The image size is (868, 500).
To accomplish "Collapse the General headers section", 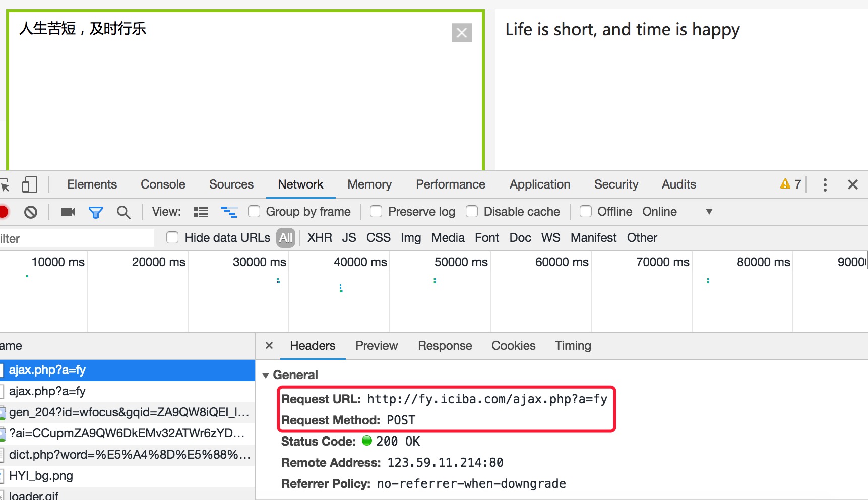I will pyautogui.click(x=266, y=375).
